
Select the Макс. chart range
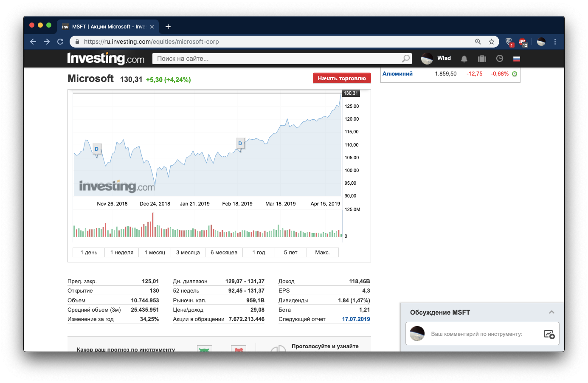tap(323, 252)
